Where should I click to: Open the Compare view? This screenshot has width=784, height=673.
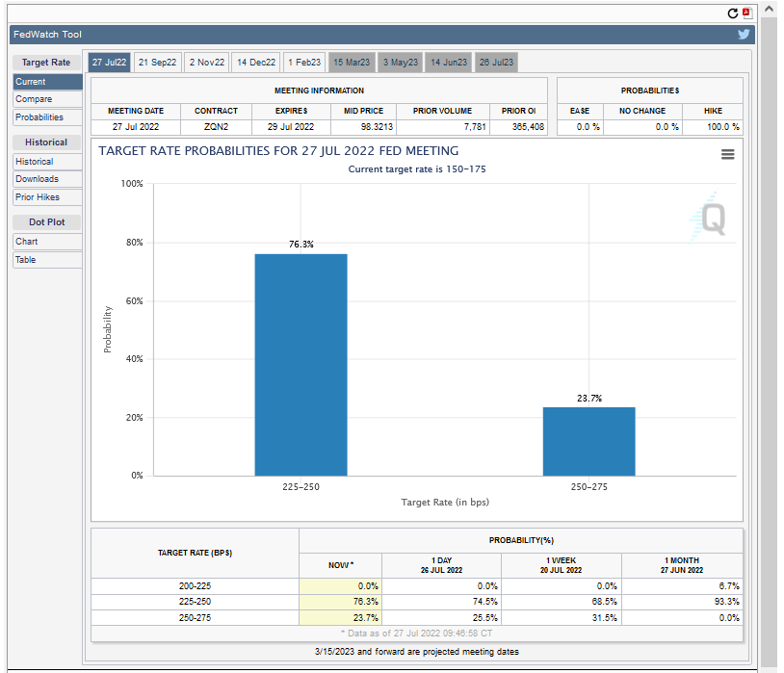click(47, 99)
